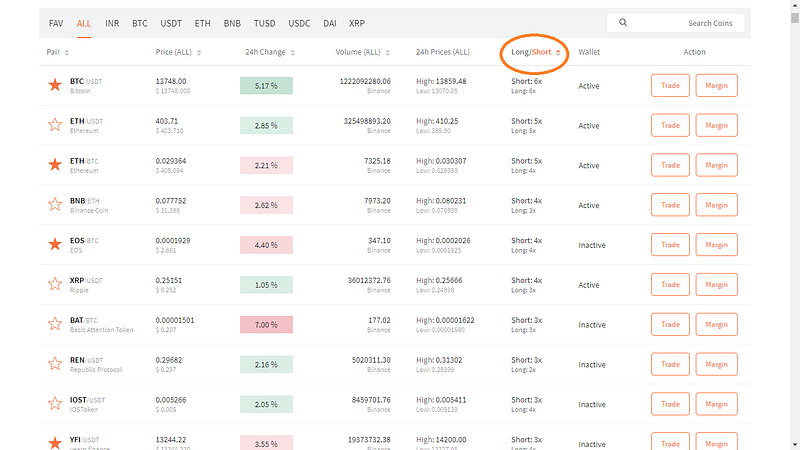This screenshot has width=800, height=450.
Task: Click the 4.40 % change badge
Action: [266, 245]
